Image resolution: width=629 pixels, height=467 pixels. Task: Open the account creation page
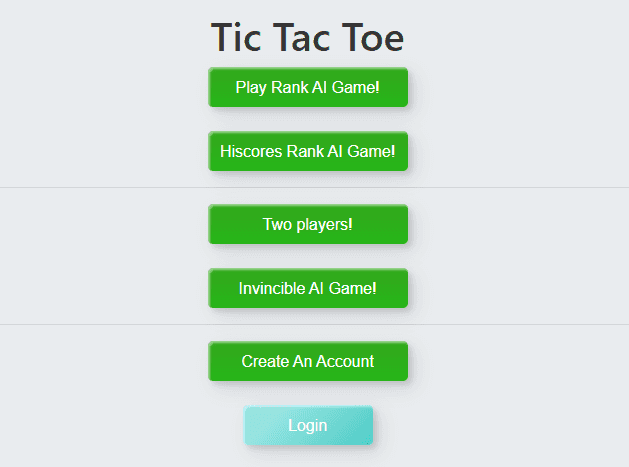(308, 361)
